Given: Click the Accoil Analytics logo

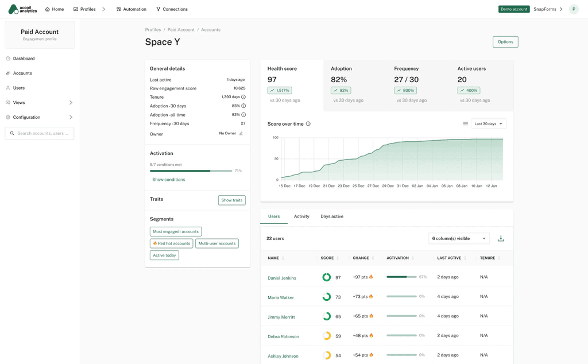Looking at the screenshot, I should point(23,9).
